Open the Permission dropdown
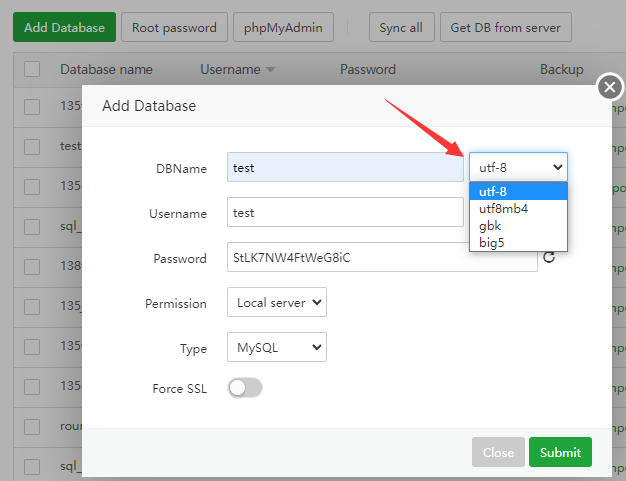This screenshot has height=481, width=626. pos(276,302)
